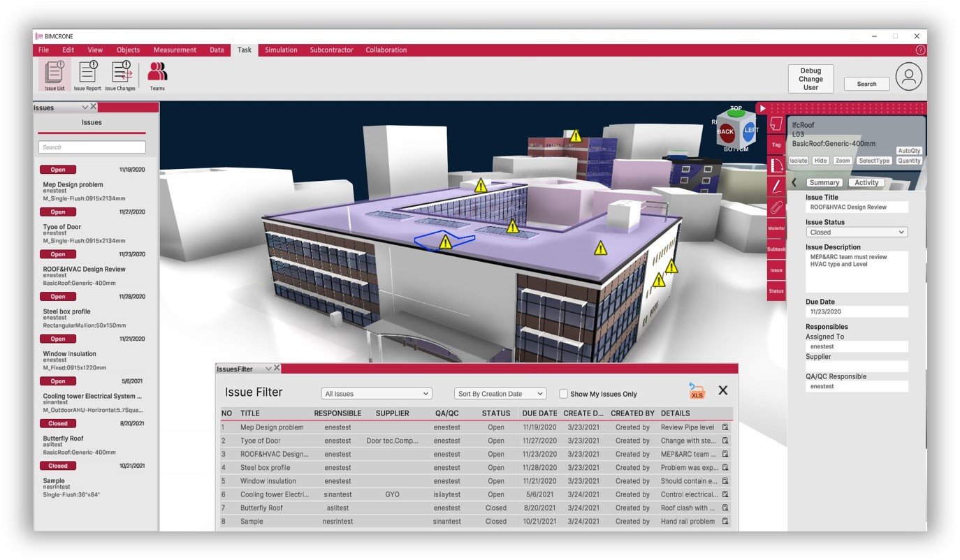Click the paperclip attachment icon
960x560 pixels.
[776, 207]
